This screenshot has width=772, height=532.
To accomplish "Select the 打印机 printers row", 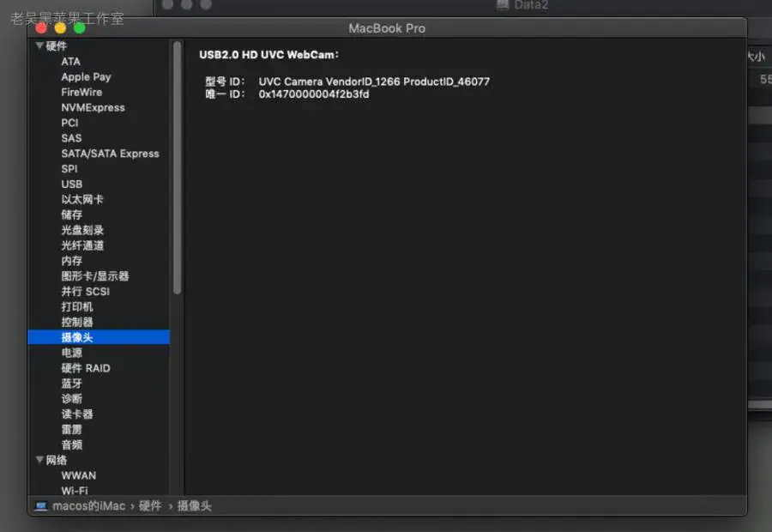I will tap(77, 306).
